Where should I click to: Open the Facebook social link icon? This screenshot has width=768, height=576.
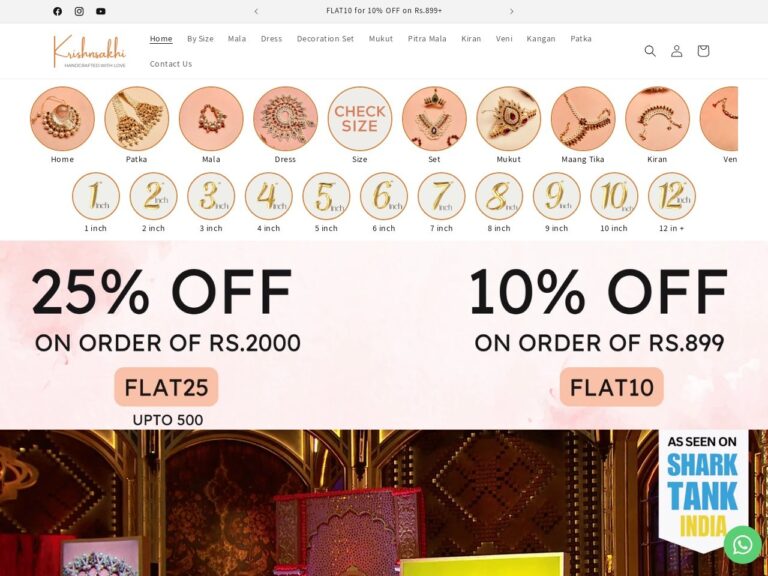coord(57,11)
